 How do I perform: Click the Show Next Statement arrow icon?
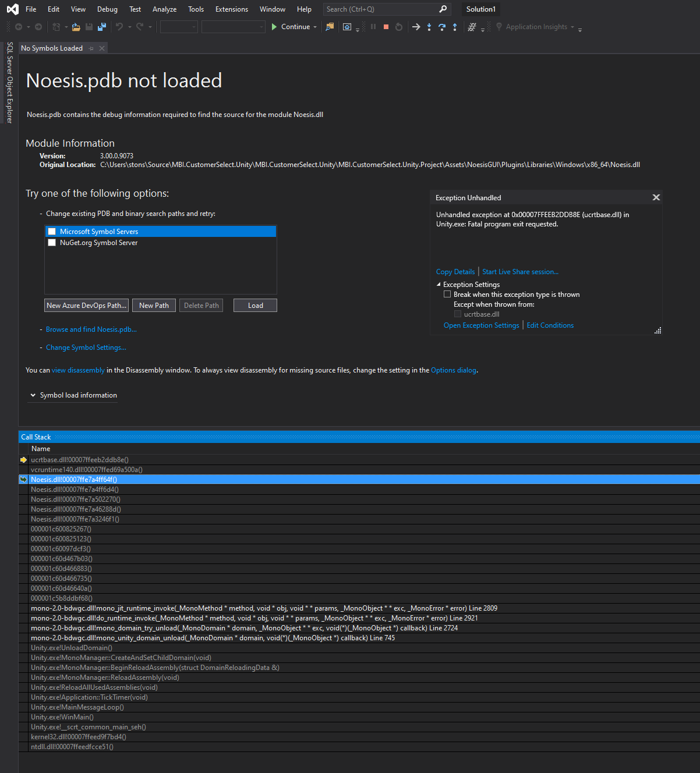pos(416,27)
